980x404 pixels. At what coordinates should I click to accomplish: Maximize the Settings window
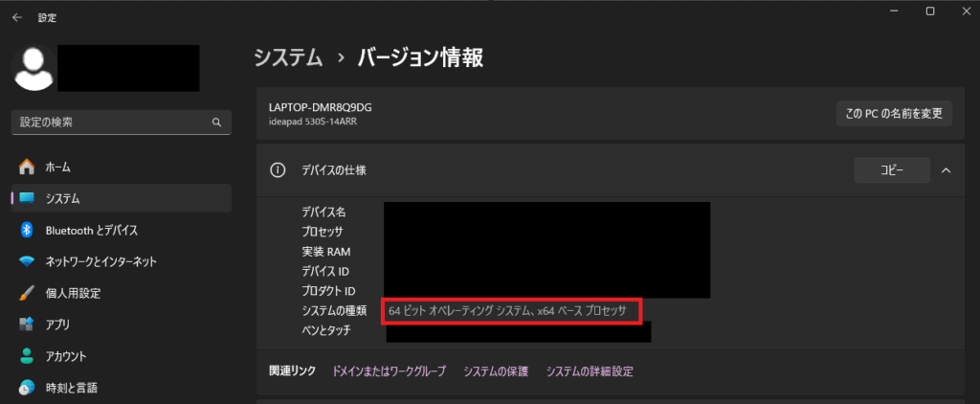pyautogui.click(x=930, y=11)
